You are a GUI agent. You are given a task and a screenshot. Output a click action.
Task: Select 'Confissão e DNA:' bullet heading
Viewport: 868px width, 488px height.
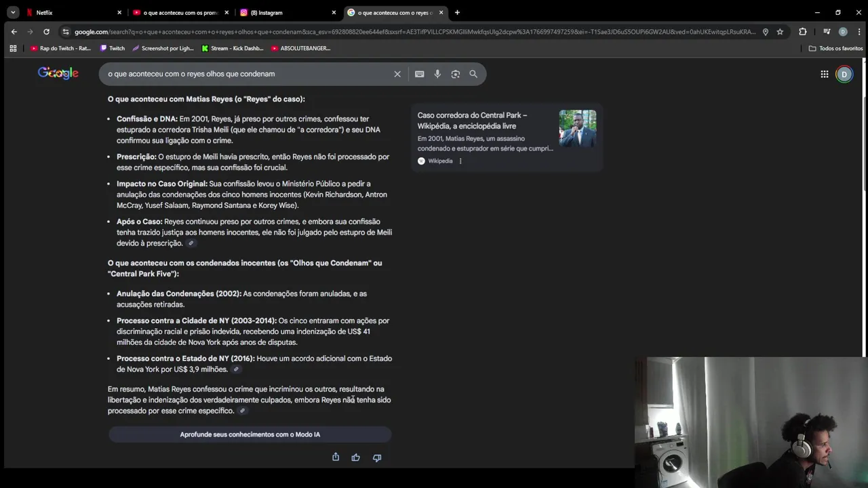[147, 119]
